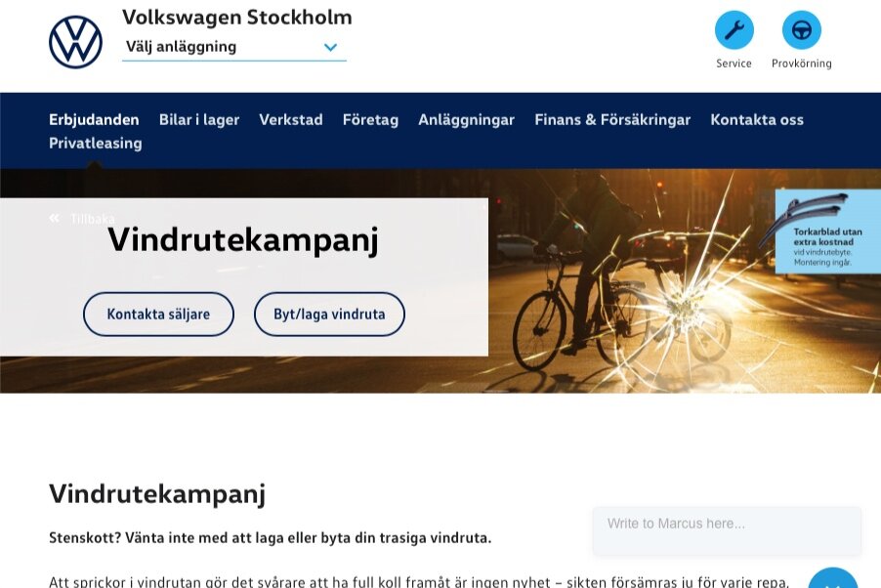Viewport: 881px width, 588px height.
Task: Open Anläggningar page
Action: (466, 120)
